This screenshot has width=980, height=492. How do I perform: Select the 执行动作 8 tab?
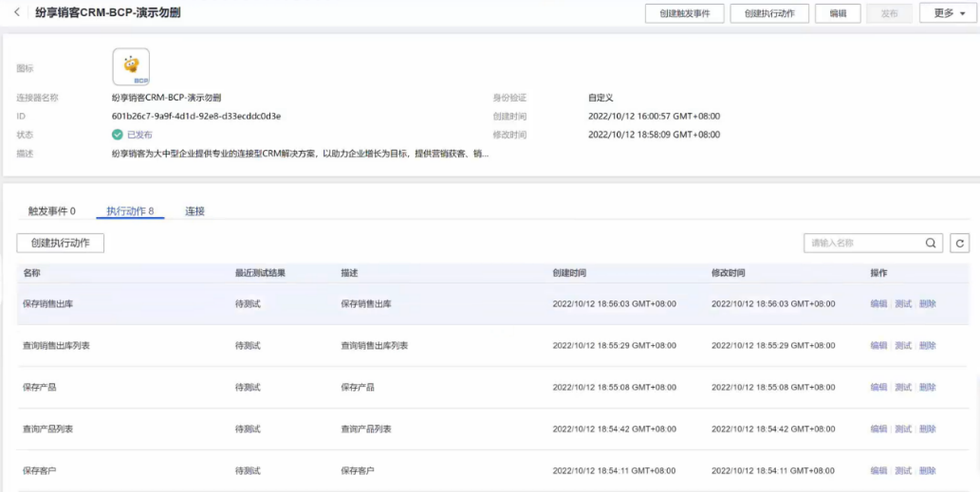pos(130,211)
